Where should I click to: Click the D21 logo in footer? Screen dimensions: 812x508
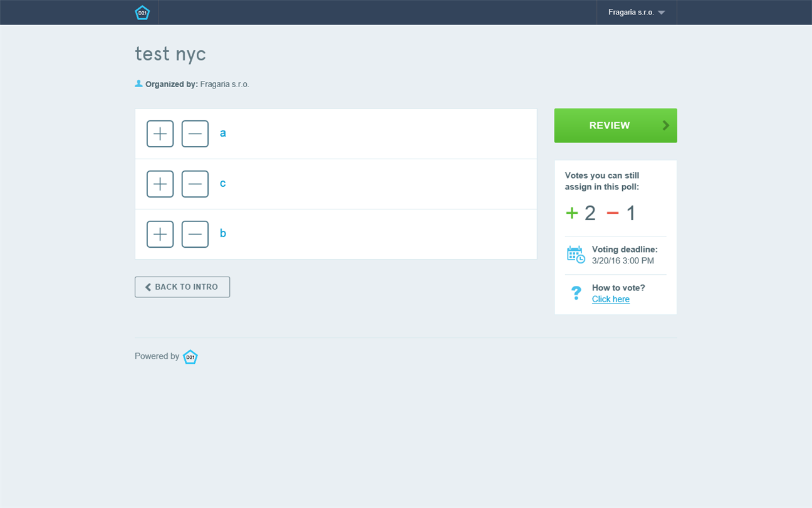pos(190,357)
